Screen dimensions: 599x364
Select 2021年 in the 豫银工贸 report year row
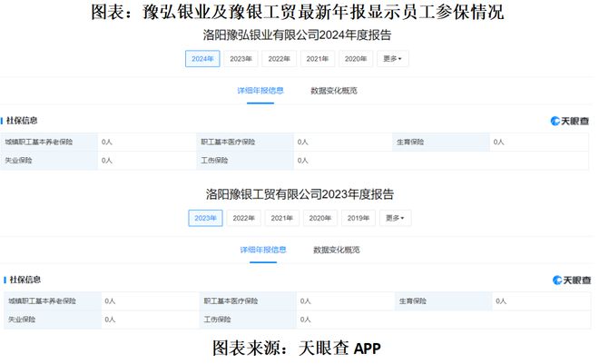click(282, 218)
